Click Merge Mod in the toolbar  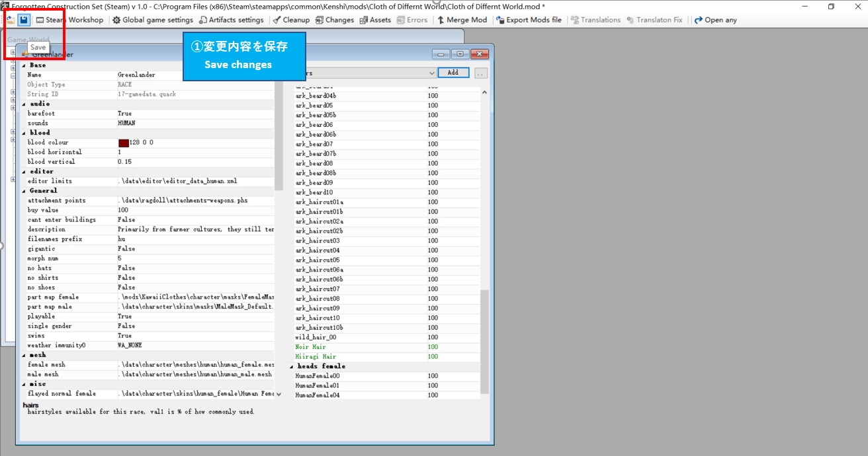point(462,20)
